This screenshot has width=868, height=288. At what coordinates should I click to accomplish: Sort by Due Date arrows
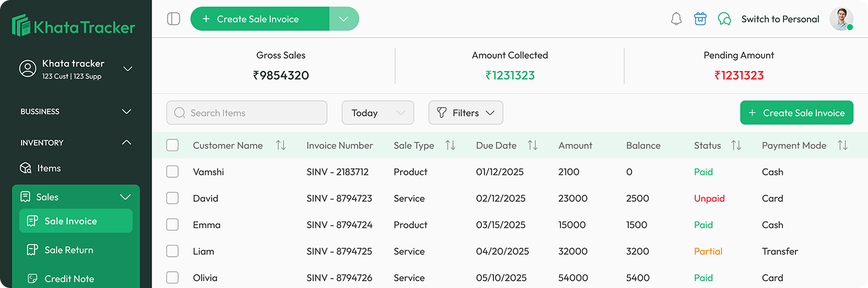533,145
